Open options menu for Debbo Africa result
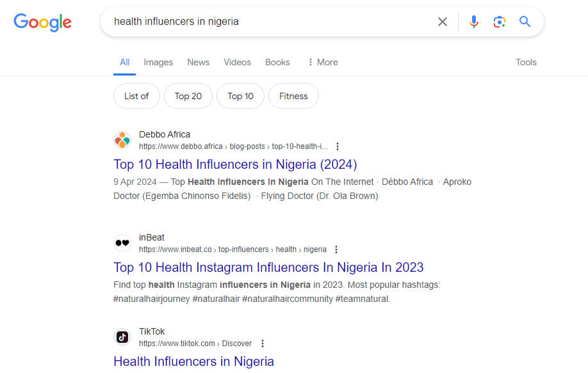 [338, 147]
